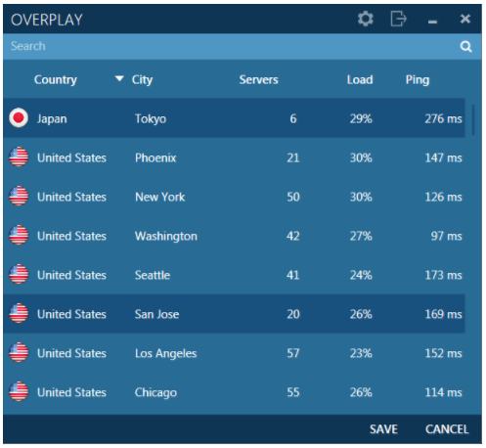
Task: Click United States label in Phoenix row
Action: 71,158
